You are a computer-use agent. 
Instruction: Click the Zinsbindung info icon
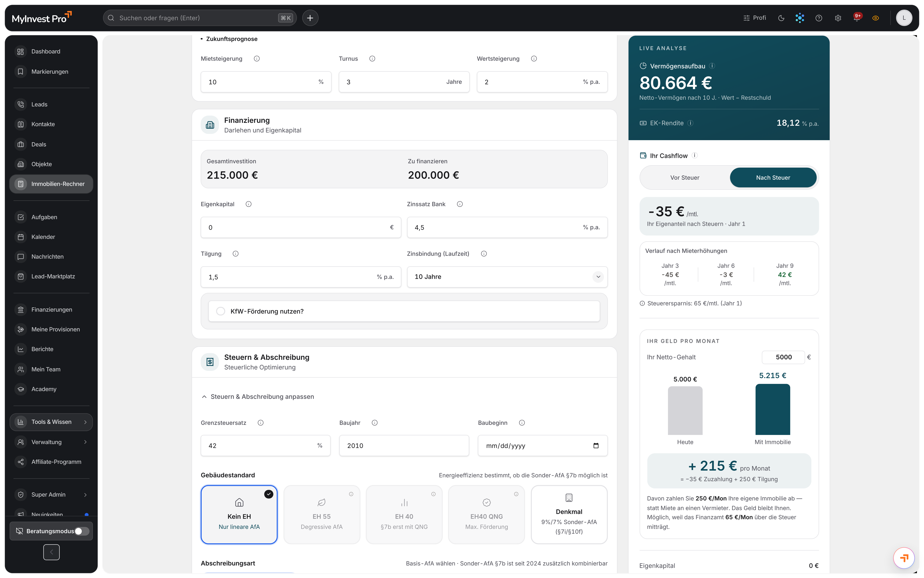point(484,254)
